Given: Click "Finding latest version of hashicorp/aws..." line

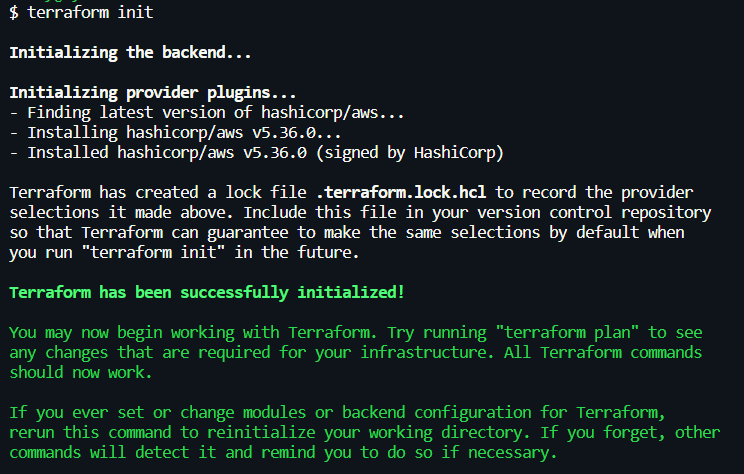Looking at the screenshot, I should point(206,113).
